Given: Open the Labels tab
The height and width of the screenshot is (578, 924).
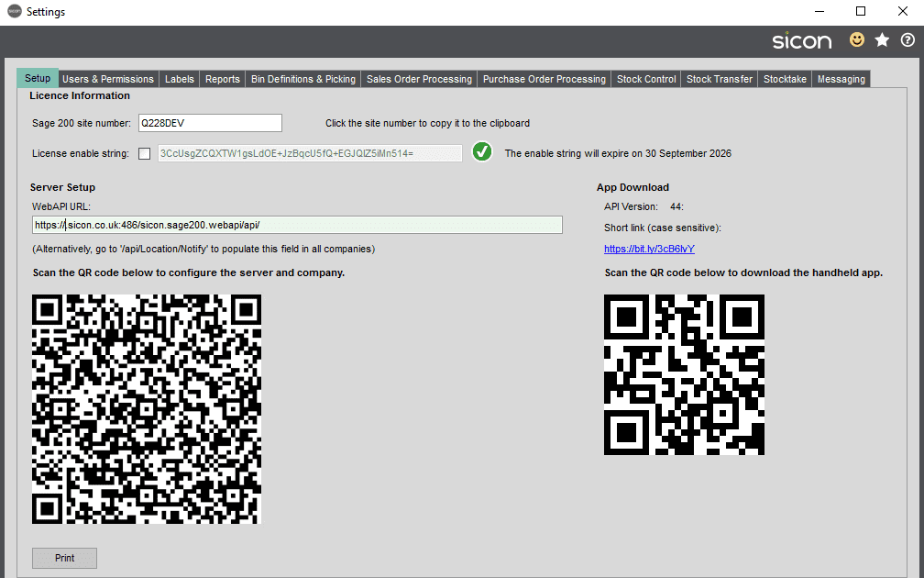Looking at the screenshot, I should click(x=179, y=79).
